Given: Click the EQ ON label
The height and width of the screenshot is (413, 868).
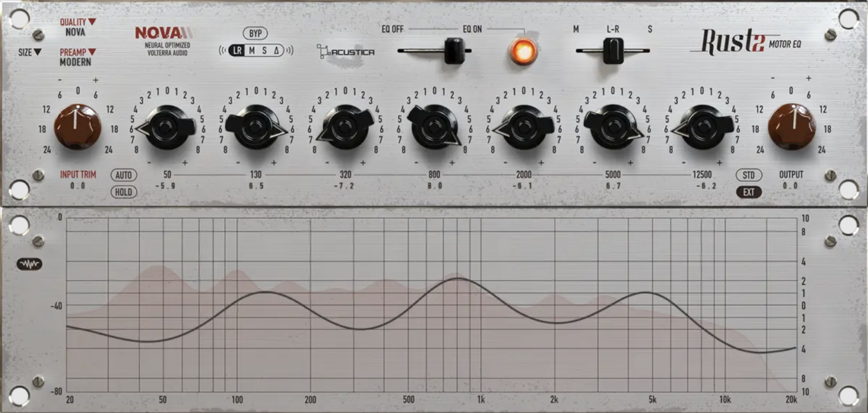Looking at the screenshot, I should point(472,29).
